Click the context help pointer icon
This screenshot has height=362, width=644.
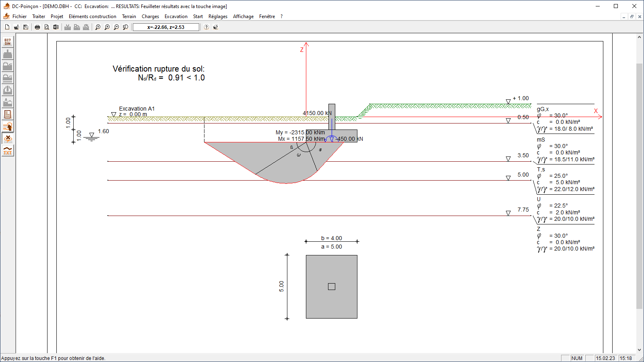pyautogui.click(x=216, y=27)
